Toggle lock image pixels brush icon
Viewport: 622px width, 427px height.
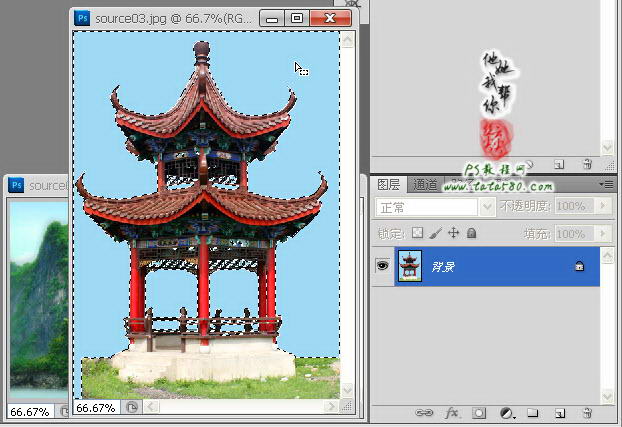click(436, 233)
